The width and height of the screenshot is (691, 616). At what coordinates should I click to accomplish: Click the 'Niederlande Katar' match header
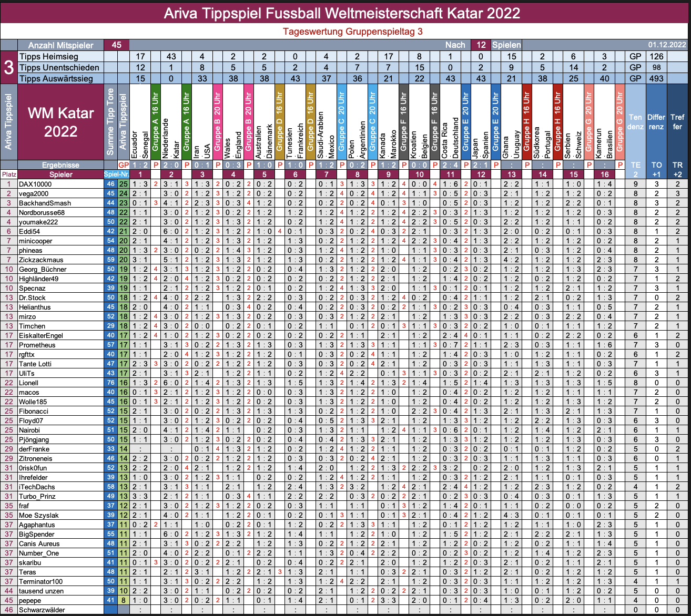click(171, 122)
